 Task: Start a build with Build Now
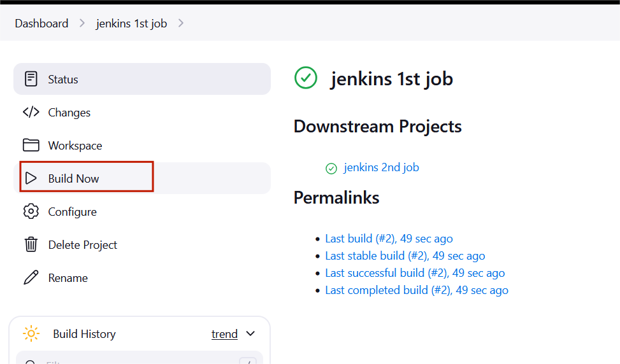142,178
